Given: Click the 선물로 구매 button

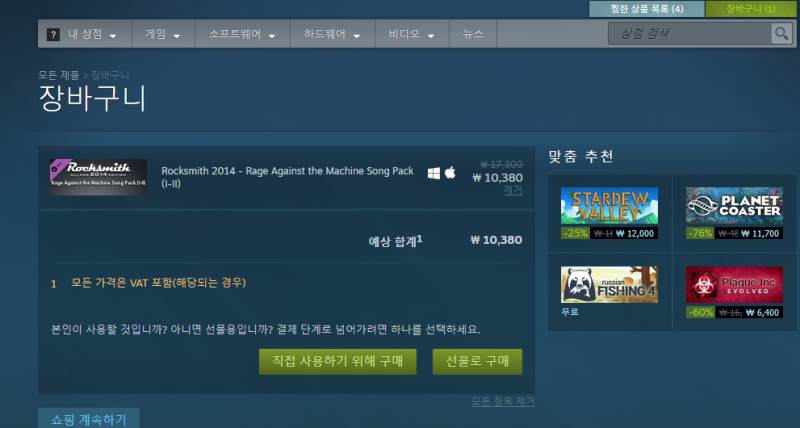Looking at the screenshot, I should point(478,362).
